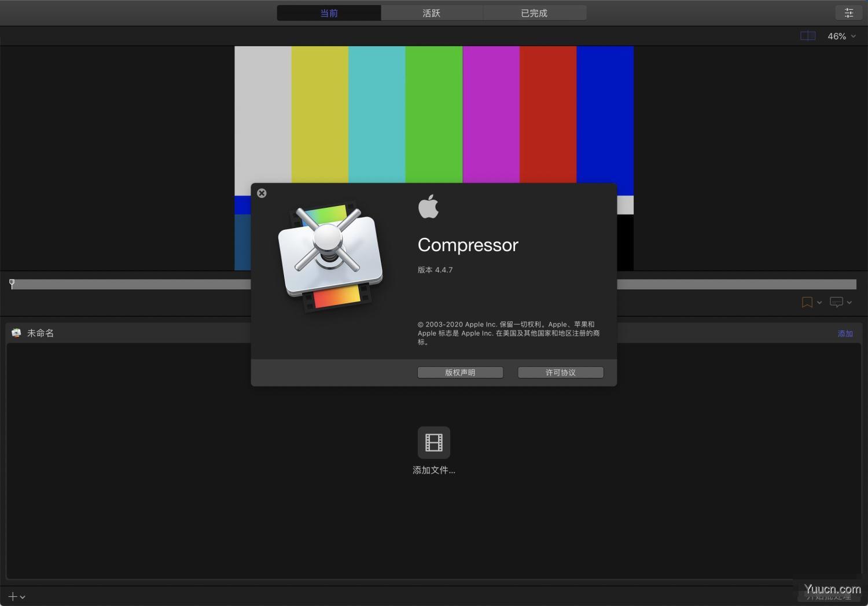Expand the add menu chevron at bottom left

[23, 597]
